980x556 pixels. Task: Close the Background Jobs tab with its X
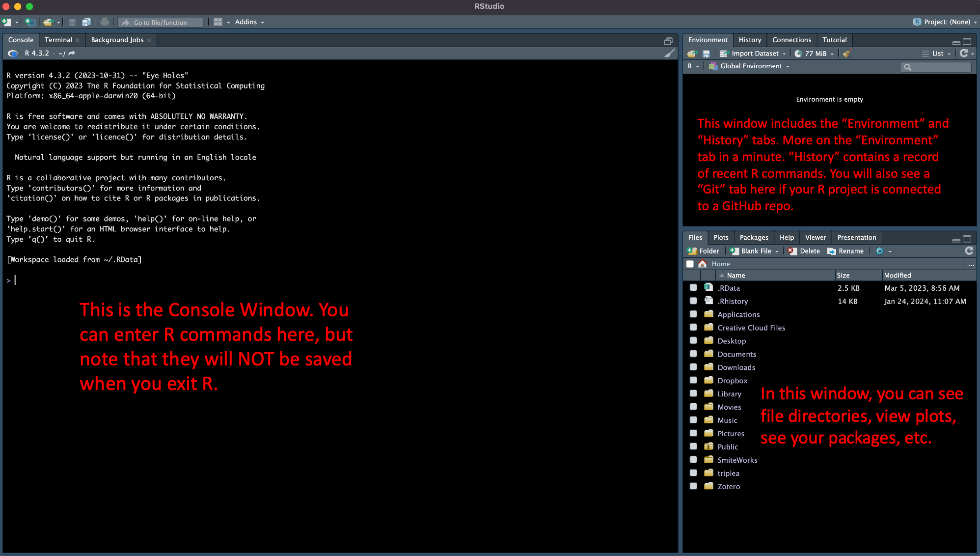point(149,40)
